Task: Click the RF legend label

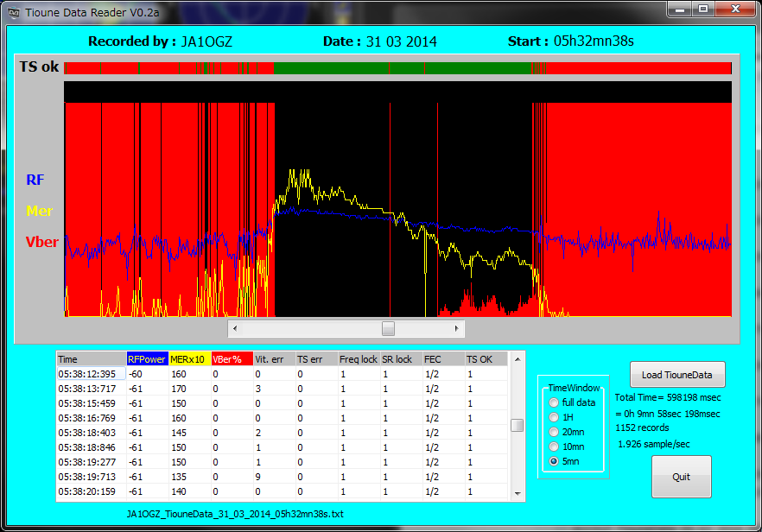Action: 35,180
